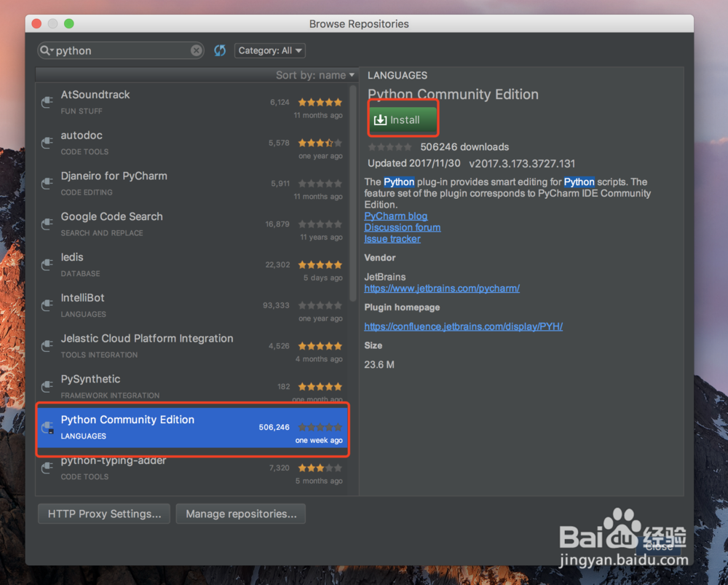Clear the python search text

pos(197,50)
